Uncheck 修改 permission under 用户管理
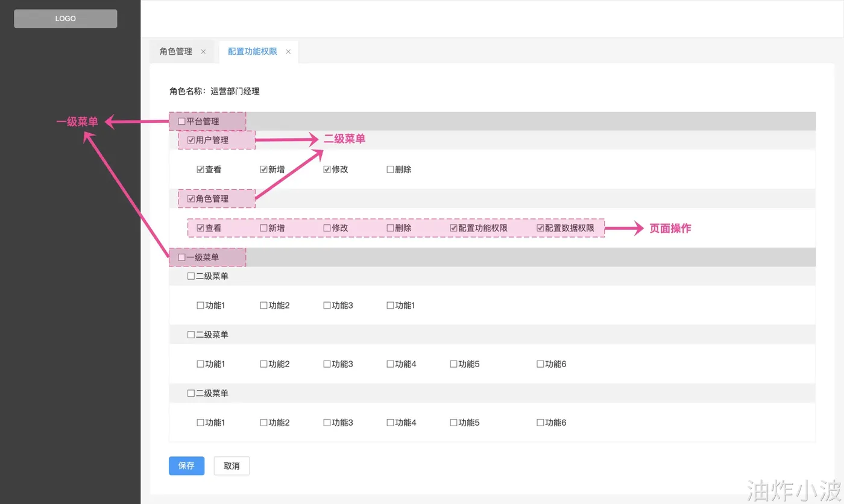844x504 pixels. pyautogui.click(x=327, y=170)
